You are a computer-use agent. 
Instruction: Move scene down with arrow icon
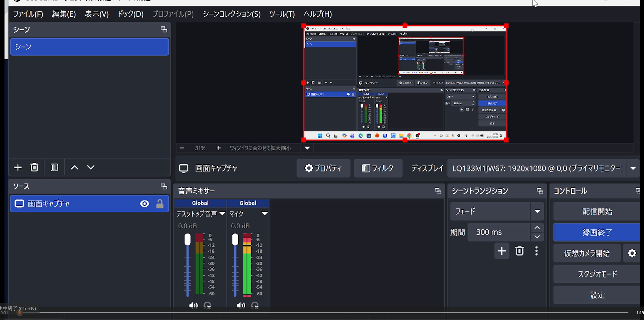click(91, 167)
